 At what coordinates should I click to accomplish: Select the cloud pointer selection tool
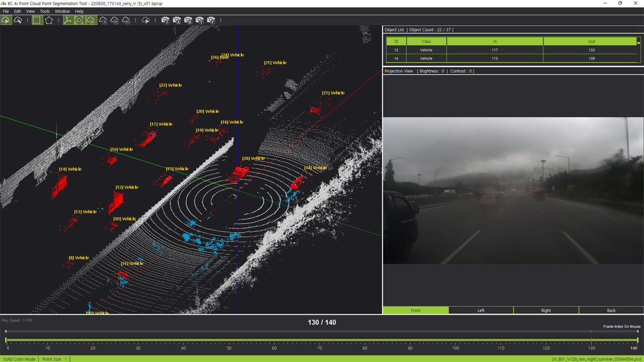(x=6, y=20)
